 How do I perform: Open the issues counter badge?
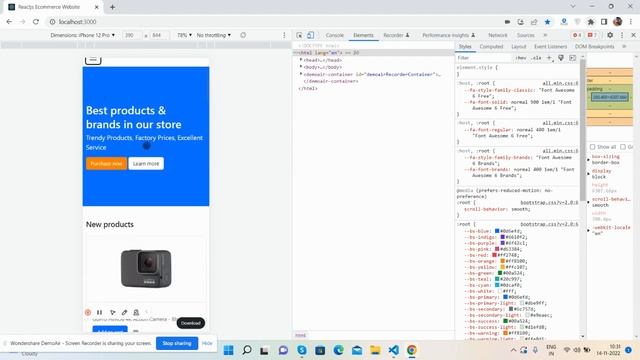592,35
